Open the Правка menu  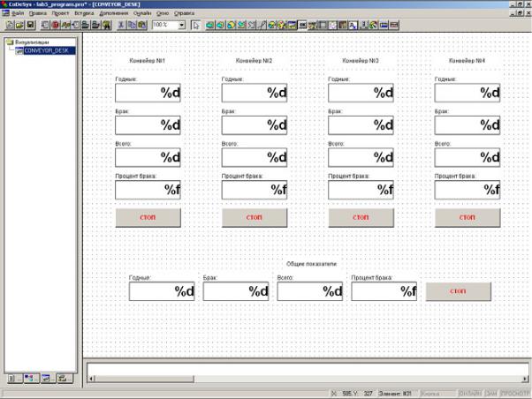point(38,13)
